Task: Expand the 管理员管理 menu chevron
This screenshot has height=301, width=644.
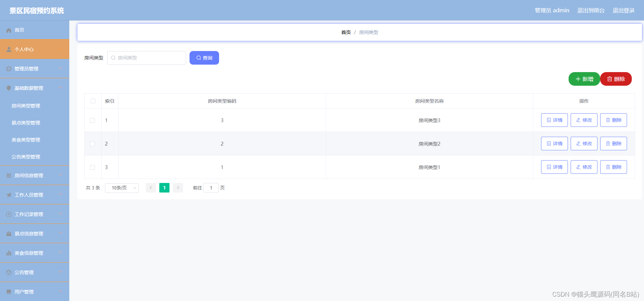Action: [61, 68]
